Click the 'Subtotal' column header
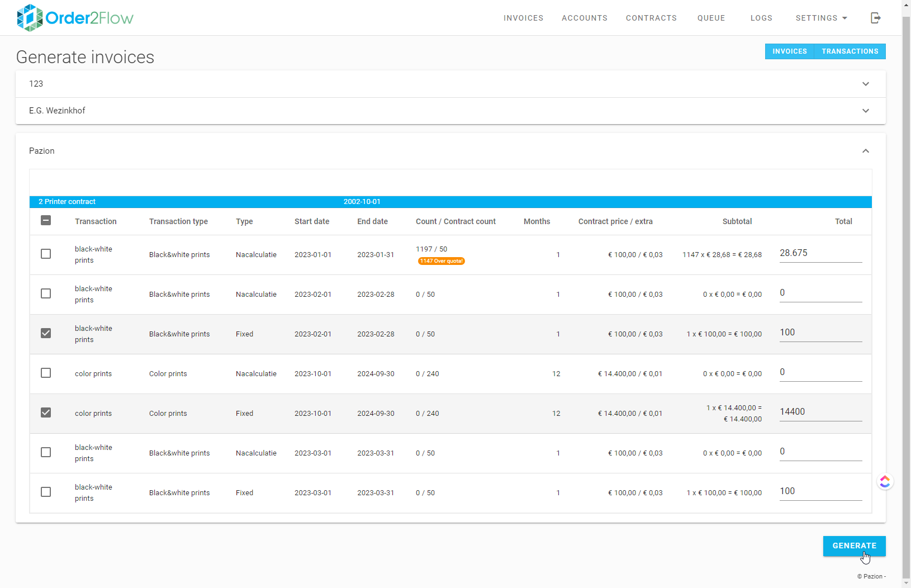 point(737,221)
